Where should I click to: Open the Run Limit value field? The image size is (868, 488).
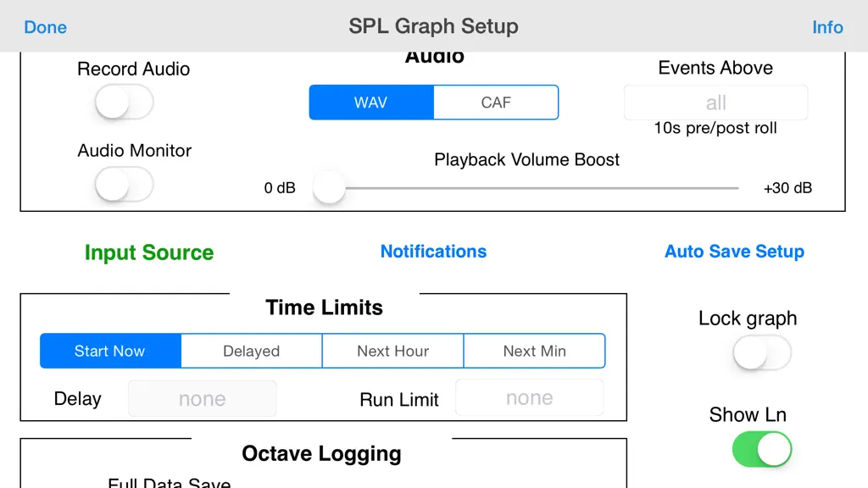pyautogui.click(x=529, y=397)
